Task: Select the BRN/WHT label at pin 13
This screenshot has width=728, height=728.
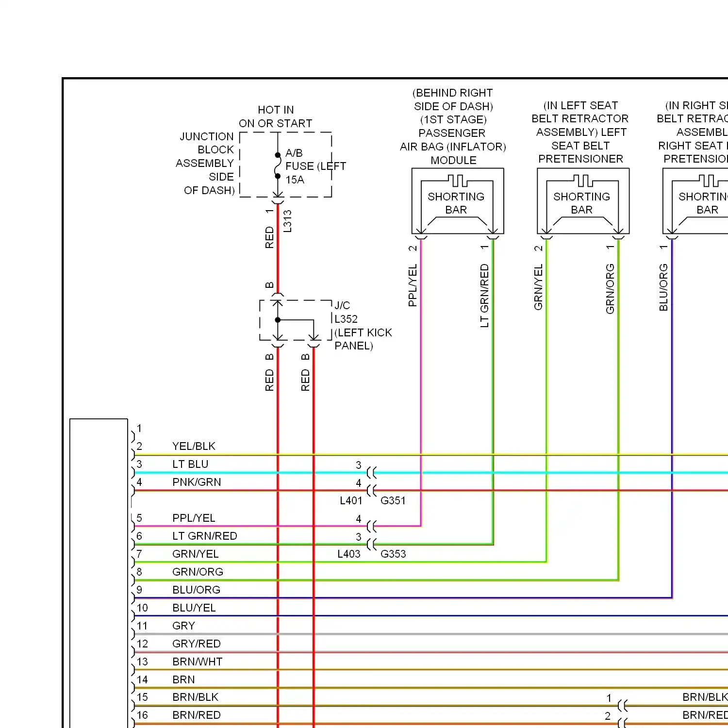Action: point(198,662)
